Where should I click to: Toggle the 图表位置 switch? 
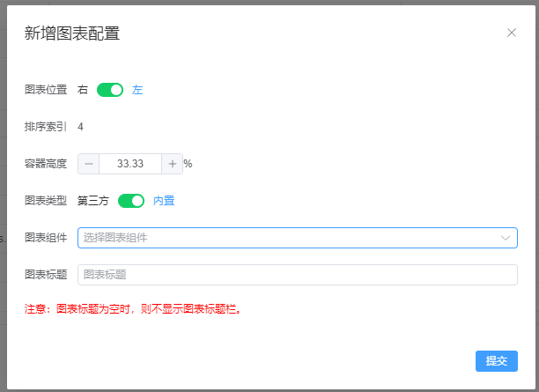click(110, 90)
